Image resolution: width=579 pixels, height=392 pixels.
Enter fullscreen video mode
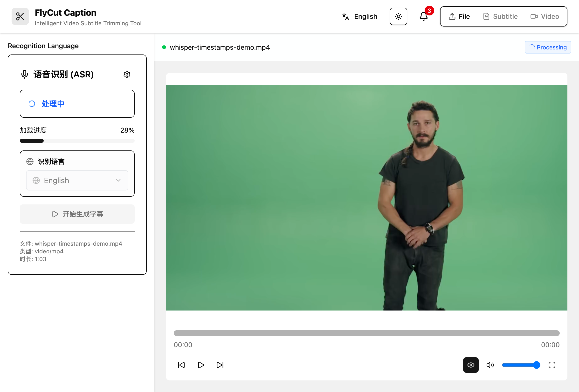(x=552, y=365)
